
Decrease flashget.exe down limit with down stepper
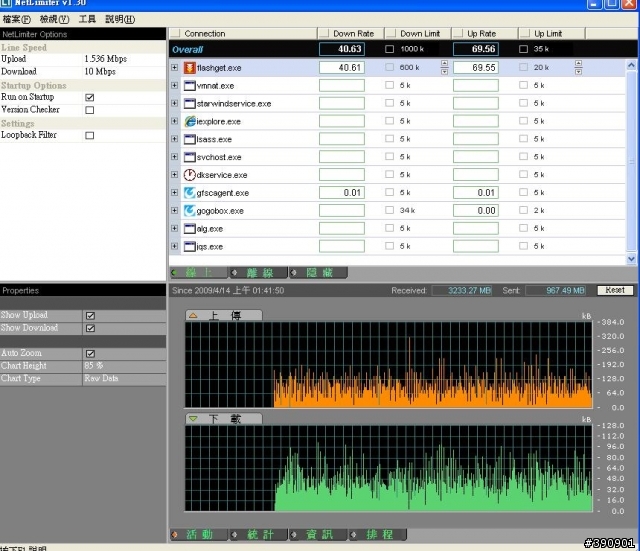point(444,72)
